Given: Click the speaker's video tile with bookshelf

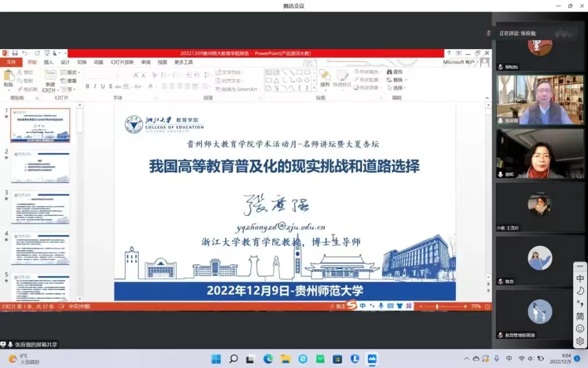Looking at the screenshot, I should [x=540, y=100].
